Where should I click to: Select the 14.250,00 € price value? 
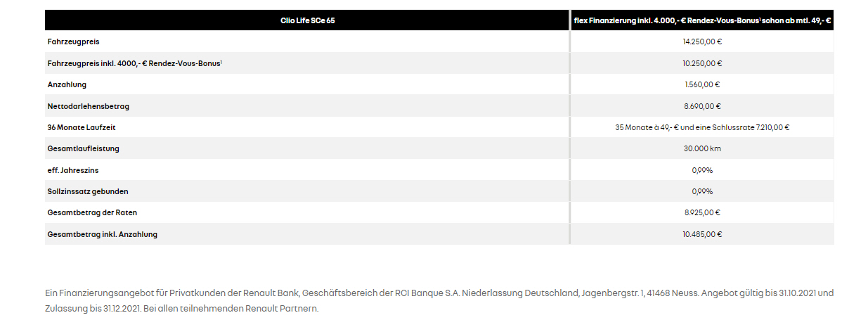(x=702, y=41)
